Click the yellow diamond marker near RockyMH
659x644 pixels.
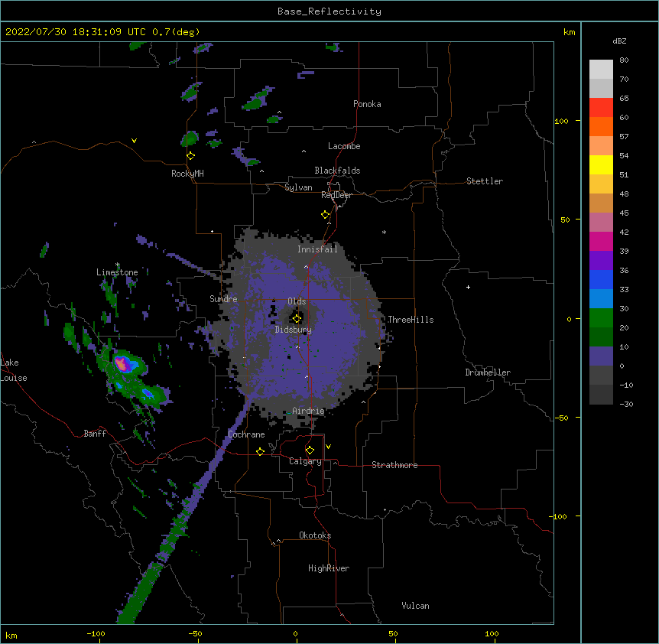191,156
